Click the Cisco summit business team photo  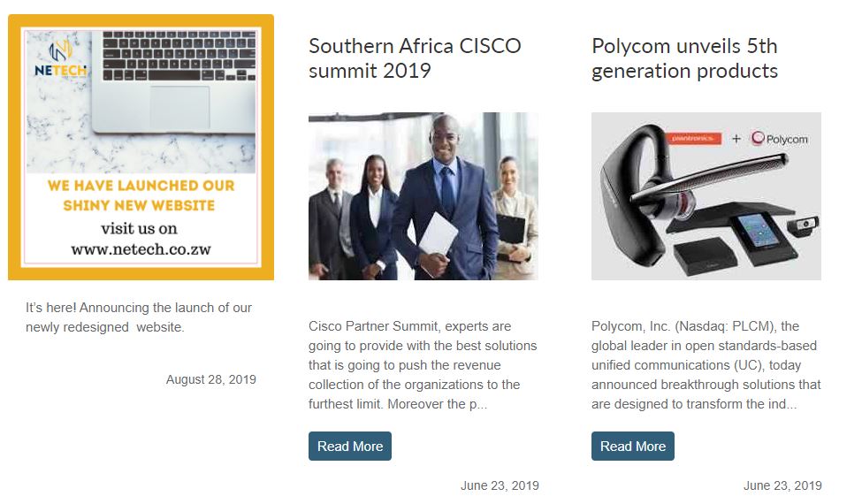click(x=423, y=196)
